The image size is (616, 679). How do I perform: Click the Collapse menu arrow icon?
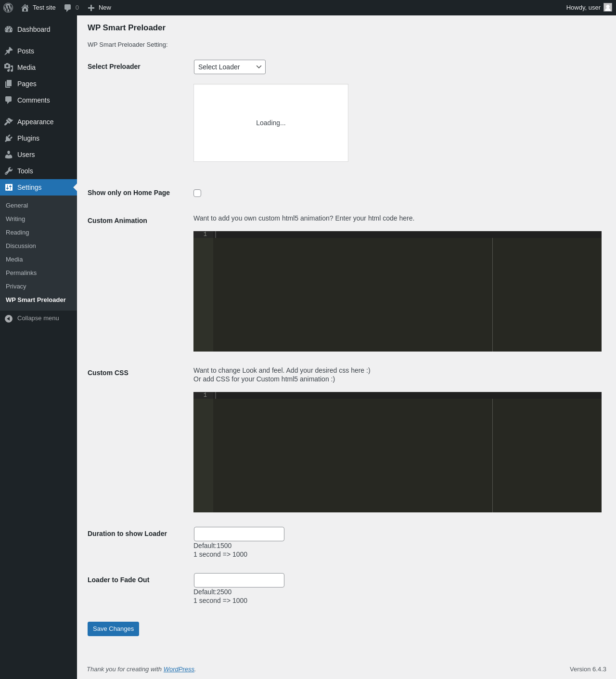pos(9,318)
